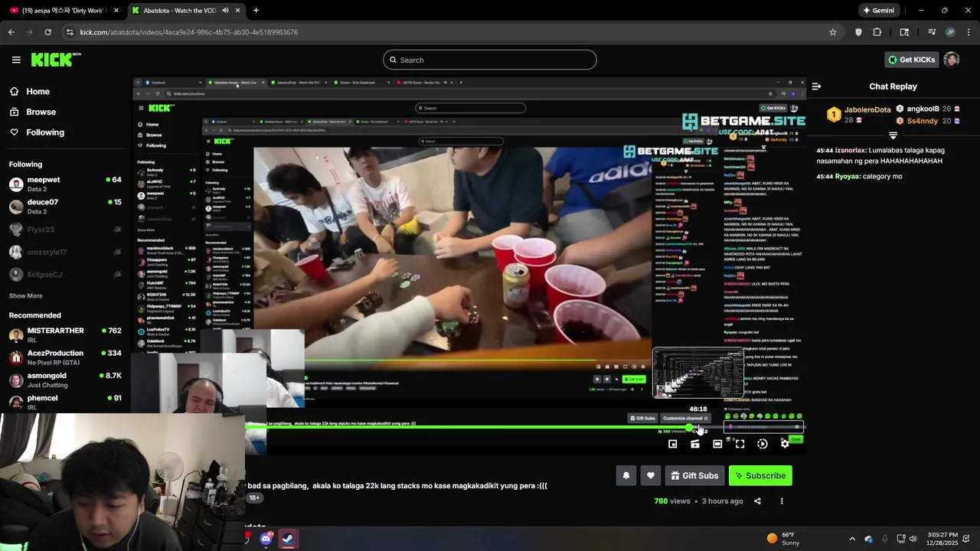980x551 pixels.
Task: Open a new browser tab
Action: (x=256, y=11)
